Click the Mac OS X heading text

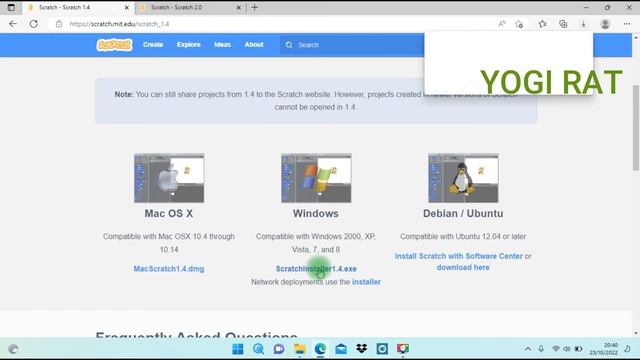[x=169, y=213]
